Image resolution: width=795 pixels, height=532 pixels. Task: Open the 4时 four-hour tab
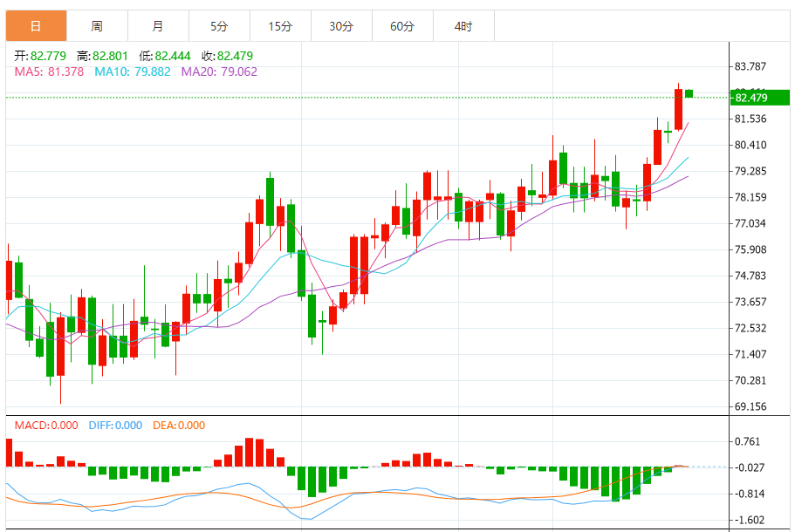463,26
